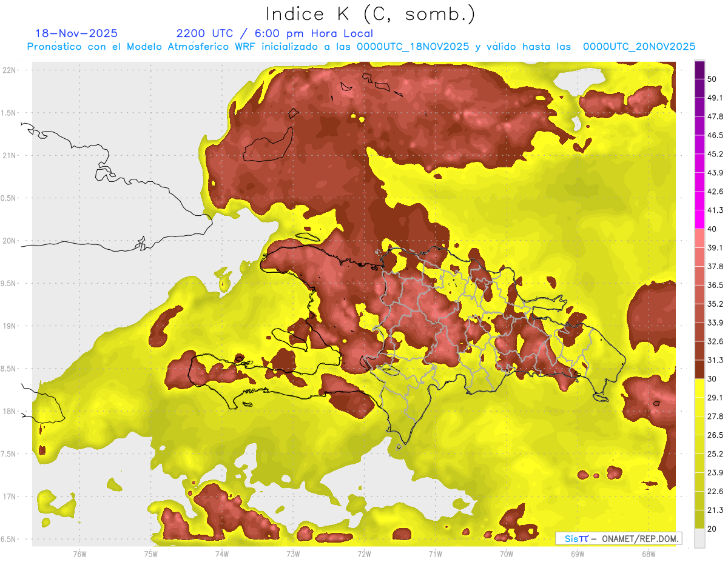Click the '32.6' legend label
Screen dimensions: 728x562
point(715,341)
